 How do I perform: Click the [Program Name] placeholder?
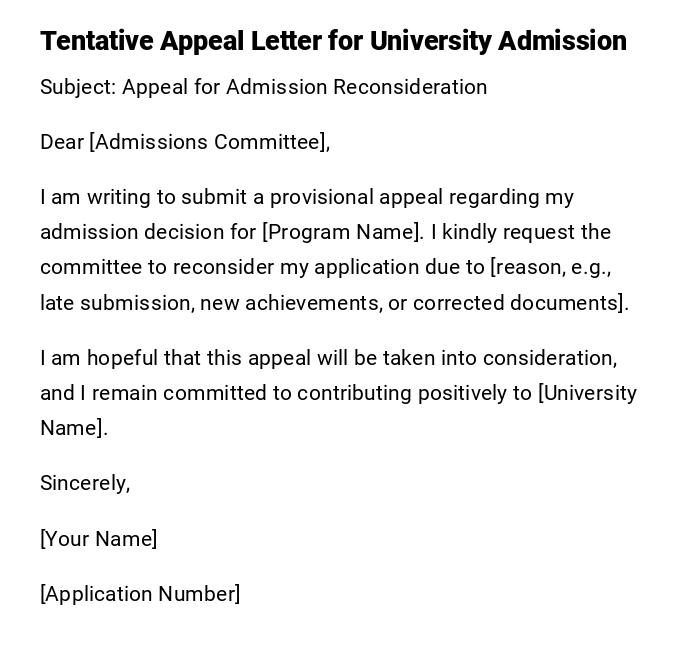pyautogui.click(x=342, y=232)
